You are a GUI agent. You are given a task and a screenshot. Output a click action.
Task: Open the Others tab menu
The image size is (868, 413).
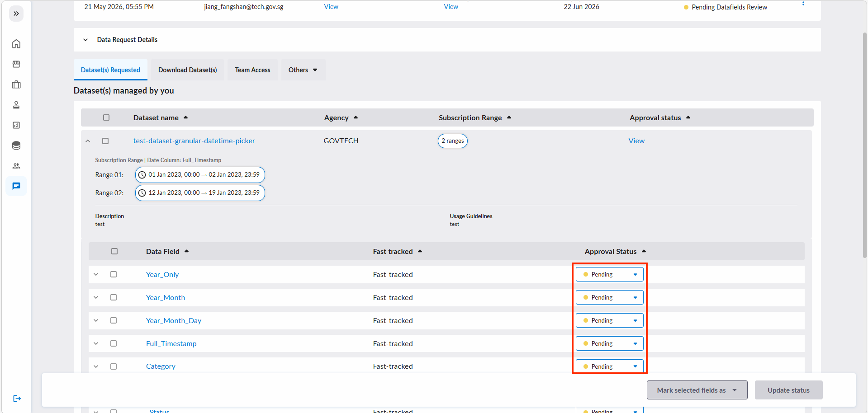[x=303, y=70]
